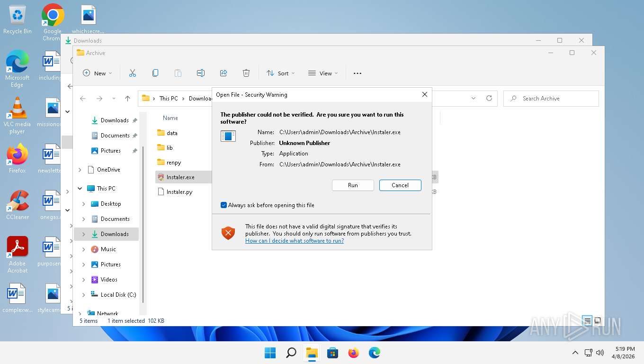Viewport: 644px width, 364px height.
Task: Open the volume speaker tray icon
Action: point(600,353)
